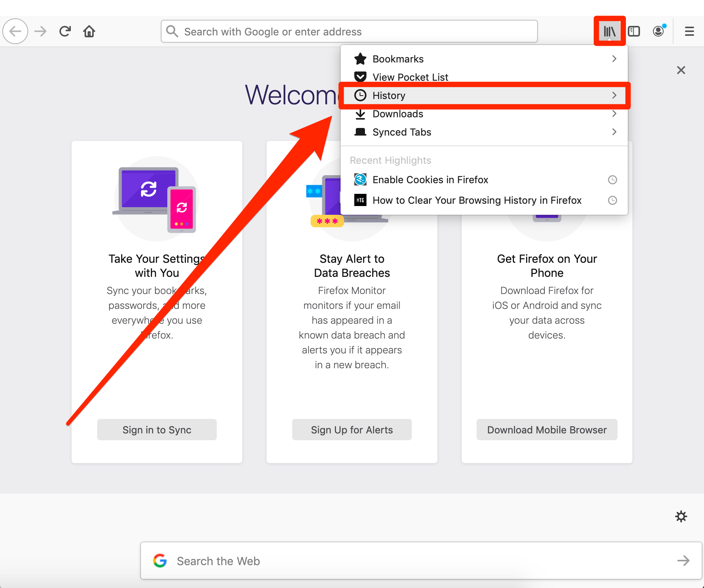Click the 'Download Firefox for iOS or Android' text

point(547,313)
